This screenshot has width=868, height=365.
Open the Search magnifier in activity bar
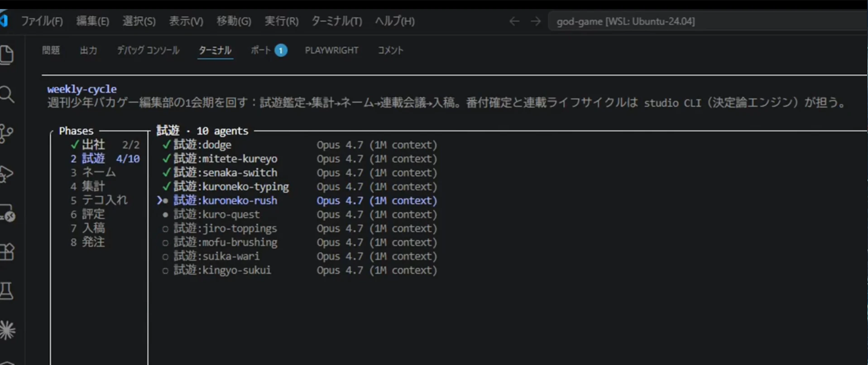tap(7, 95)
